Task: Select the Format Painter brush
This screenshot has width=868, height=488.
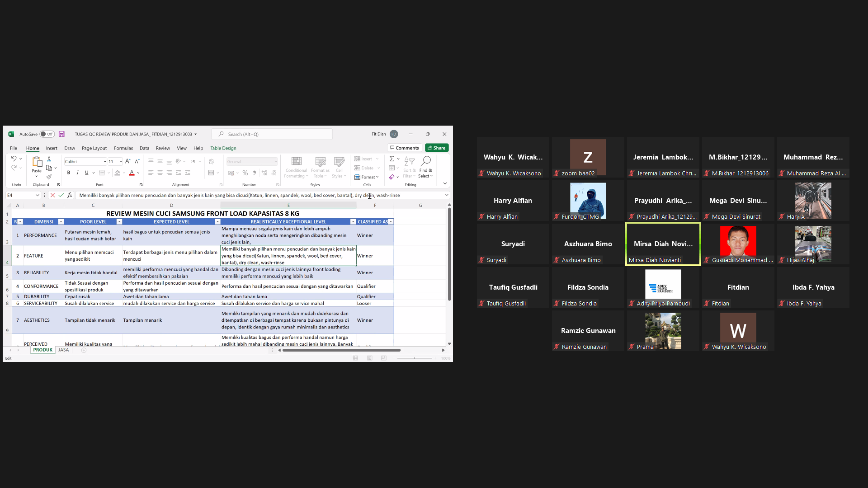Action: (x=49, y=176)
